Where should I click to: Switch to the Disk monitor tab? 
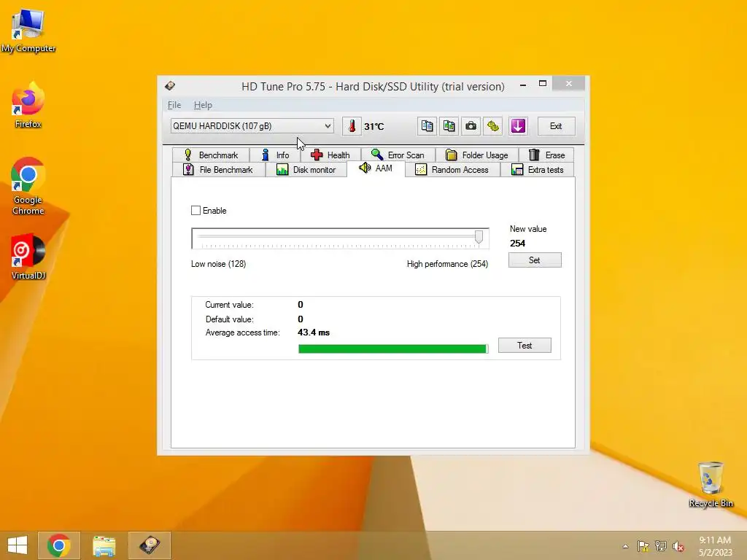point(306,169)
